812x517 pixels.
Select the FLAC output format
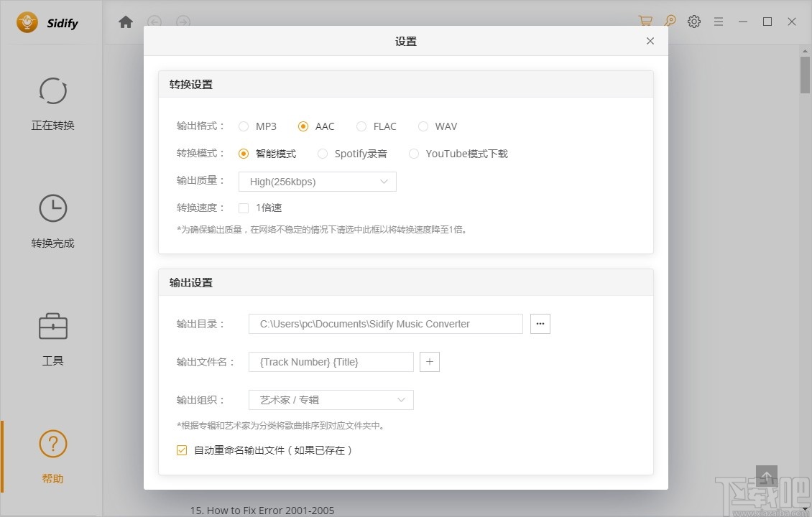click(x=361, y=126)
